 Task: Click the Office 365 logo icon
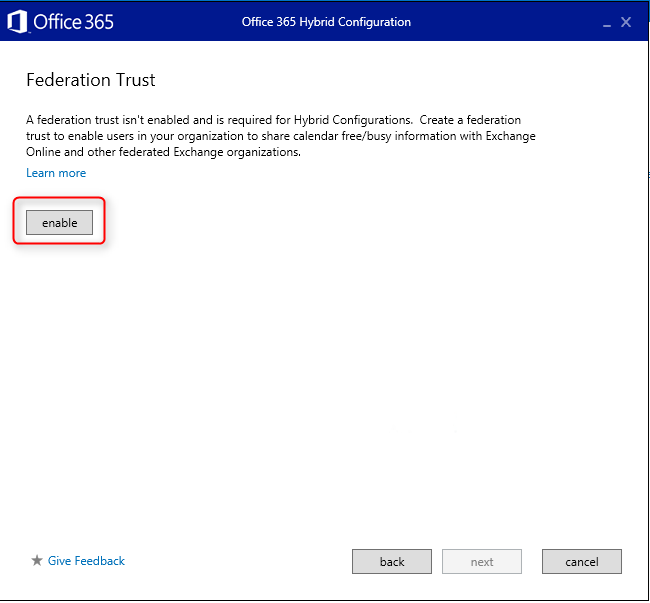pyautogui.click(x=17, y=22)
